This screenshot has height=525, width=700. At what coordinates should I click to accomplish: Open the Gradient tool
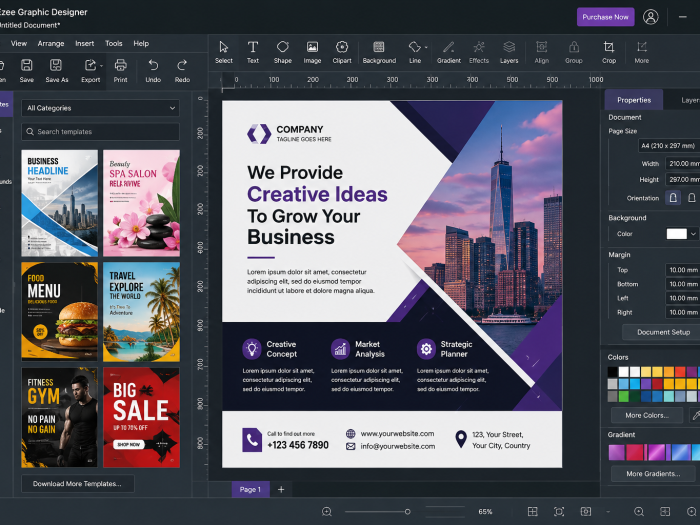(449, 52)
